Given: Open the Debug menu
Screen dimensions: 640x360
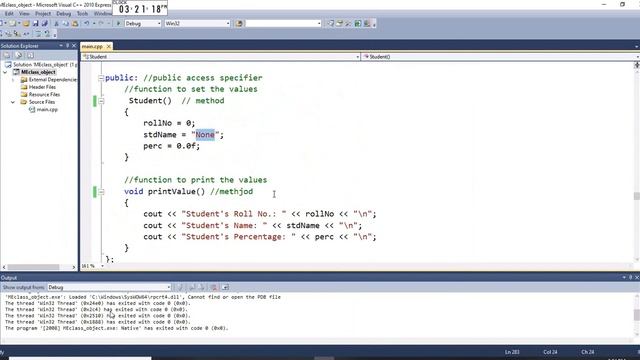Looking at the screenshot, I should (x=63, y=13).
